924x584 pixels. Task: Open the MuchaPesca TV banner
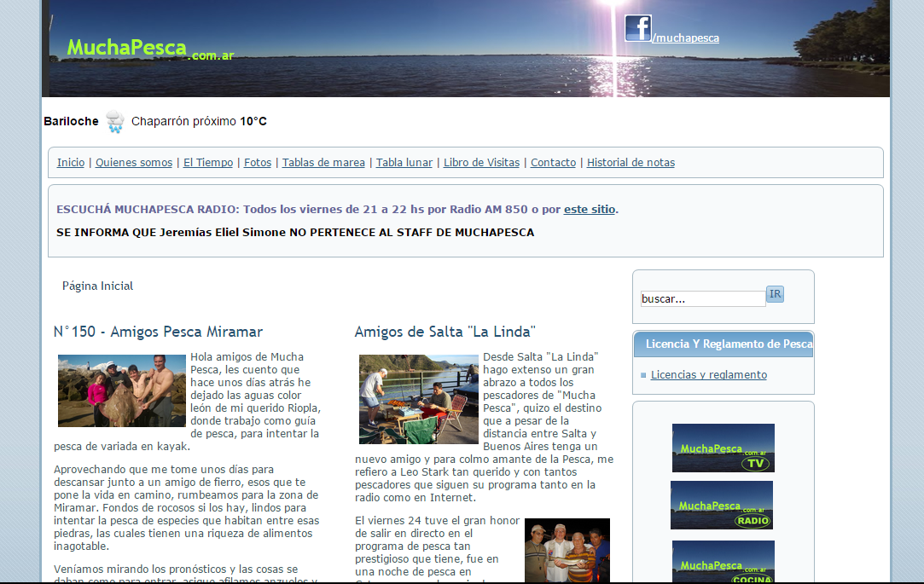pos(723,448)
